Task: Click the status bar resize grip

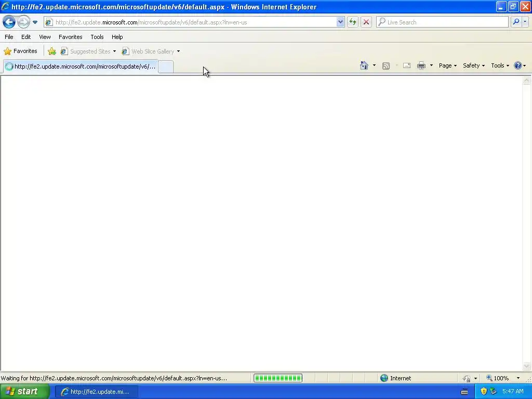Action: [x=528, y=379]
